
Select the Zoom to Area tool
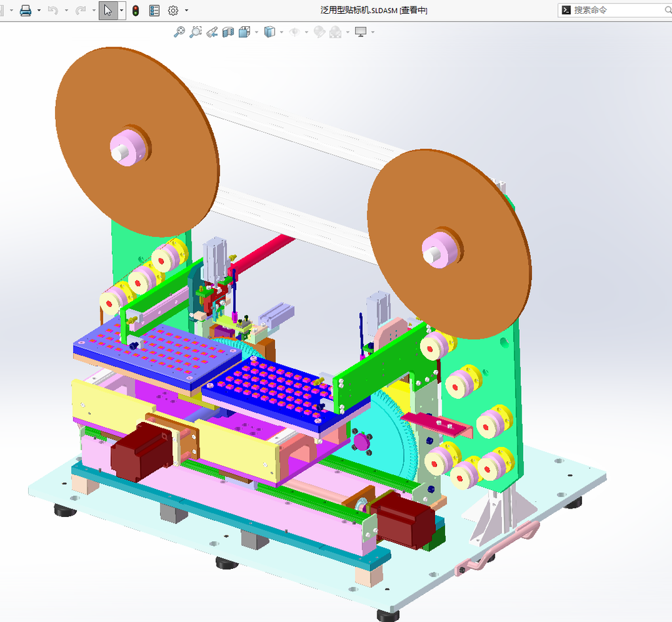(196, 32)
